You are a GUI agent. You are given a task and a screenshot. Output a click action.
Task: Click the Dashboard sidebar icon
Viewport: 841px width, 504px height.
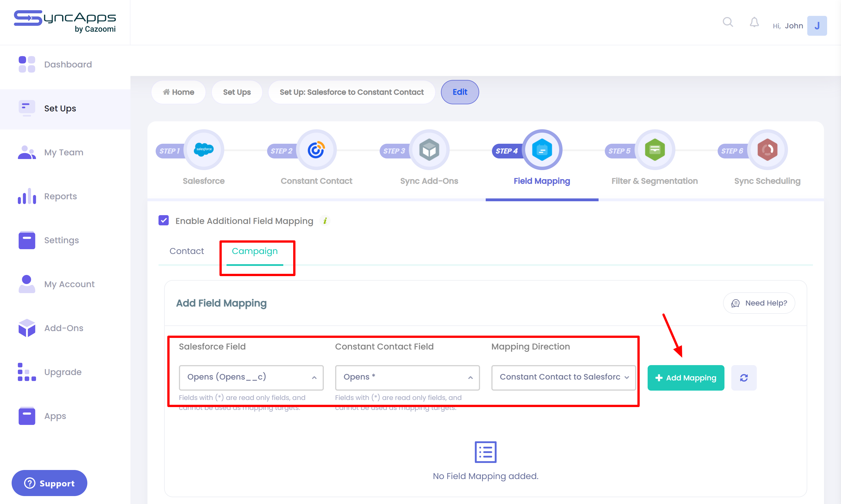click(x=27, y=65)
